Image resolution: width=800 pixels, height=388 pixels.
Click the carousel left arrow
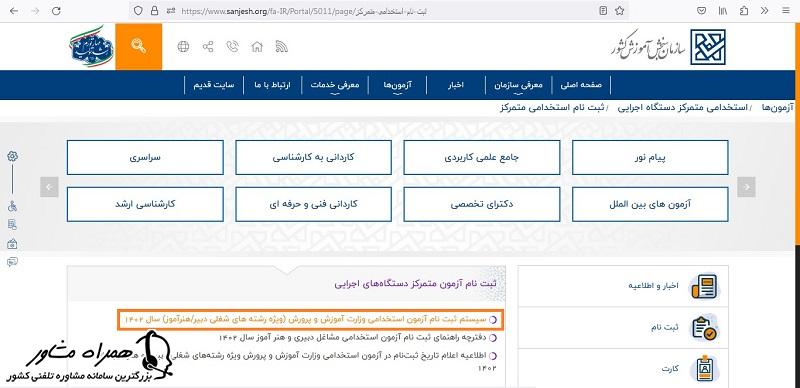49,187
